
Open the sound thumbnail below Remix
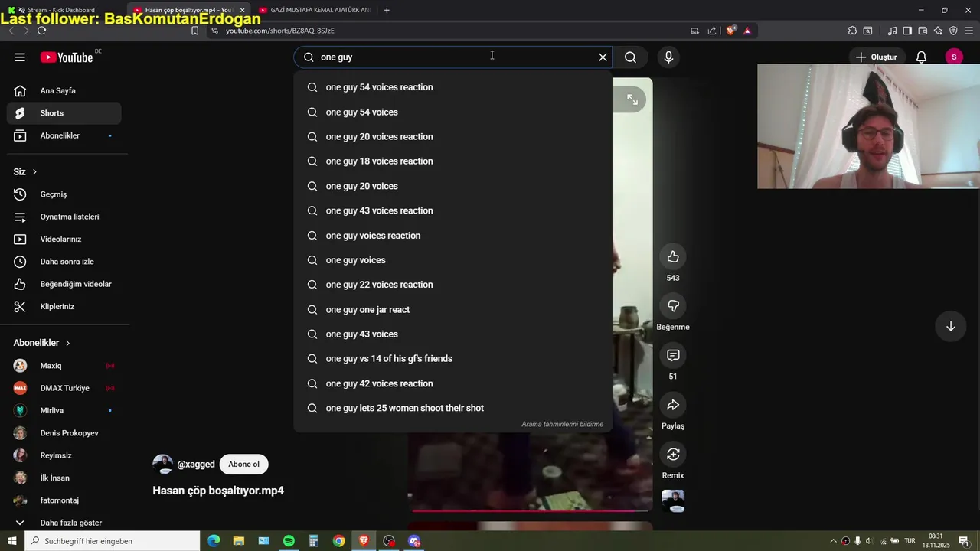tap(673, 501)
